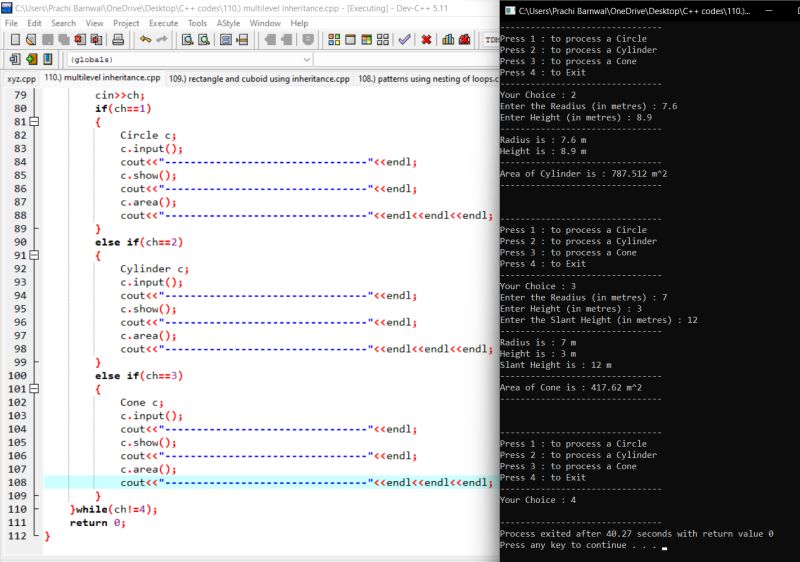
Task: Click the Delete Profiling Information icon
Action: pos(464,40)
